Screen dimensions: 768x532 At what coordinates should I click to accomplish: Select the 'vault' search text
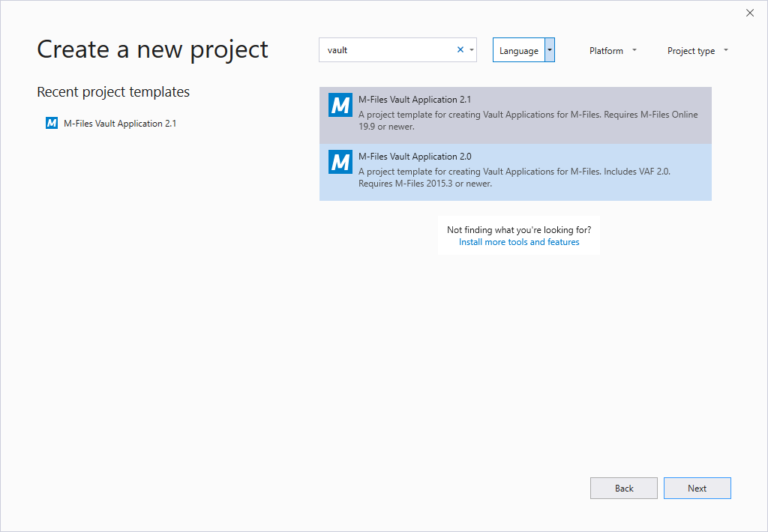[x=339, y=49]
